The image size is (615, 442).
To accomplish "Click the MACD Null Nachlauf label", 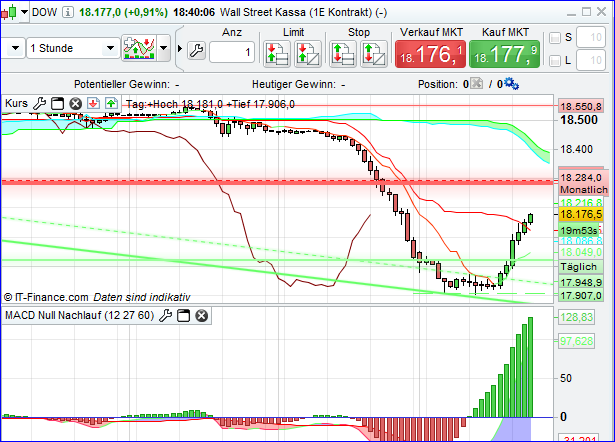I will coord(80,315).
